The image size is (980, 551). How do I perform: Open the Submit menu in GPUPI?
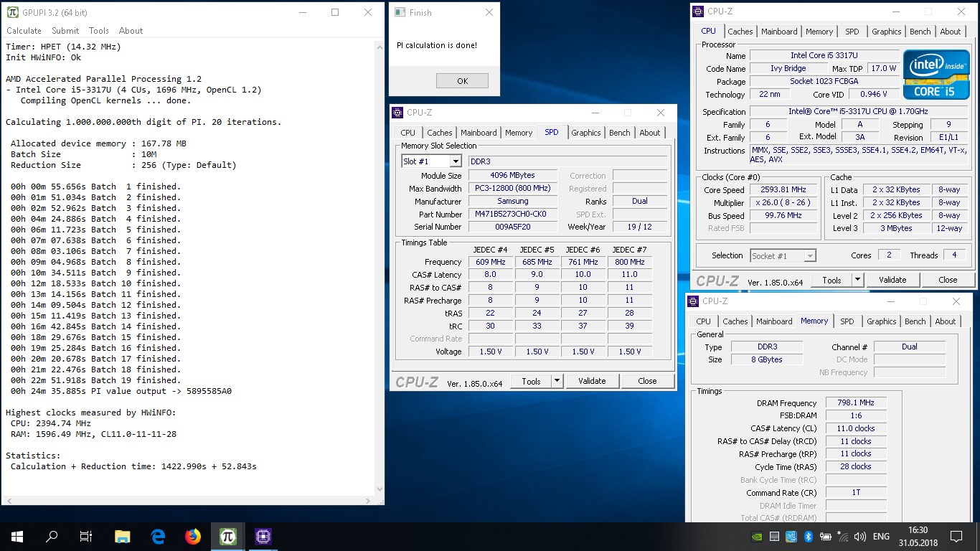click(65, 31)
